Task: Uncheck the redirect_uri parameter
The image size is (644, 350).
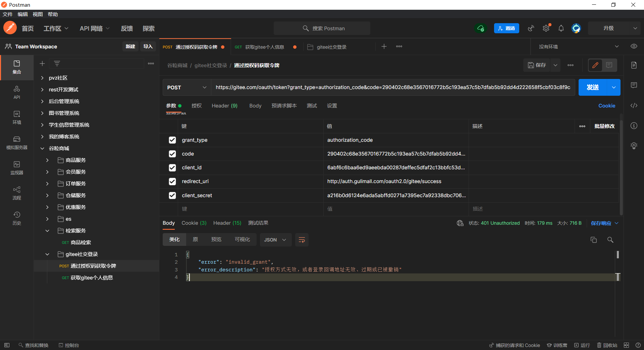Action: click(172, 181)
